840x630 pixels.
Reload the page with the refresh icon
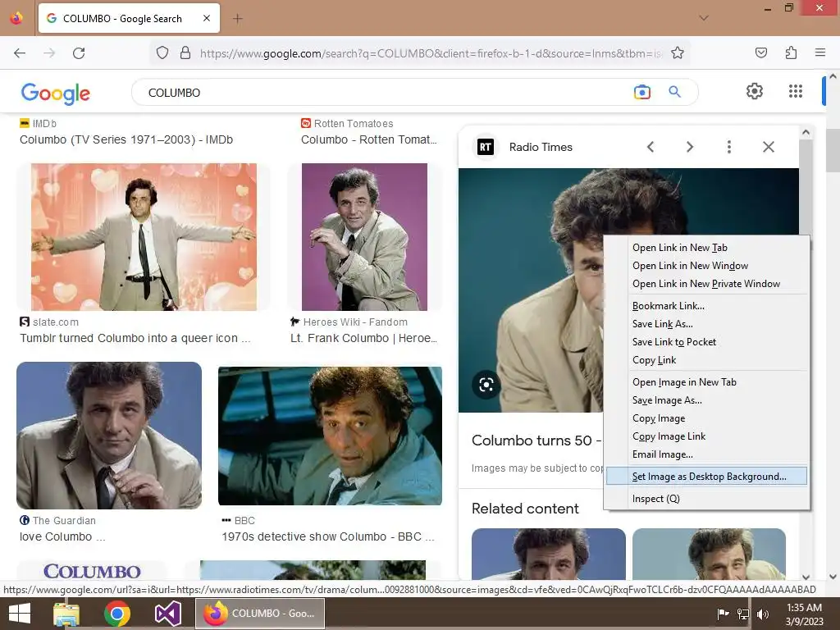[79, 53]
